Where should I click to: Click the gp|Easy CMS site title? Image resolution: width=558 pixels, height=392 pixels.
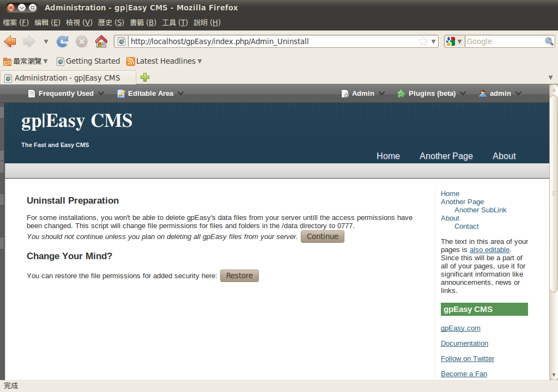77,120
